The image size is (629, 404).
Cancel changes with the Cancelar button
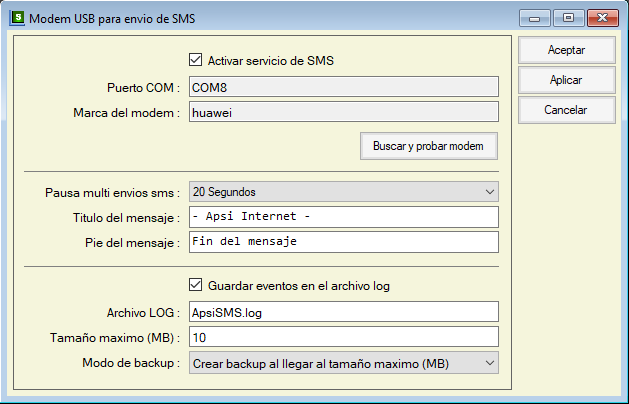[x=566, y=110]
